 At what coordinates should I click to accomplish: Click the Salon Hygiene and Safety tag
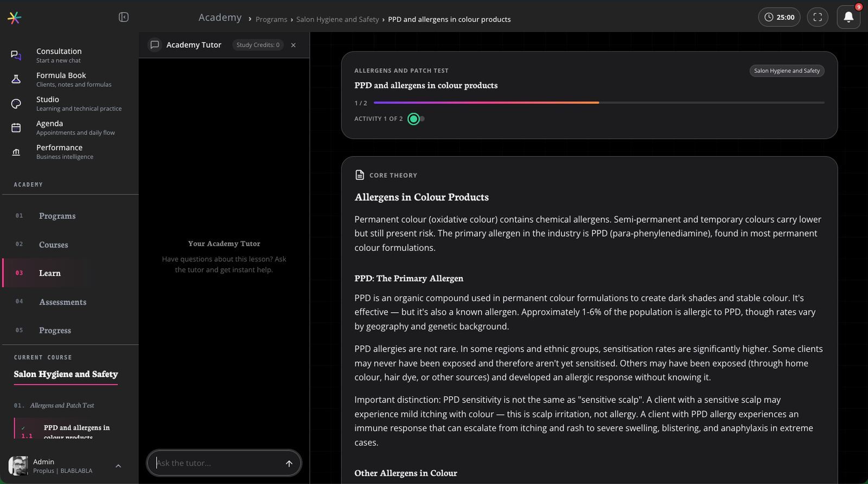(787, 71)
